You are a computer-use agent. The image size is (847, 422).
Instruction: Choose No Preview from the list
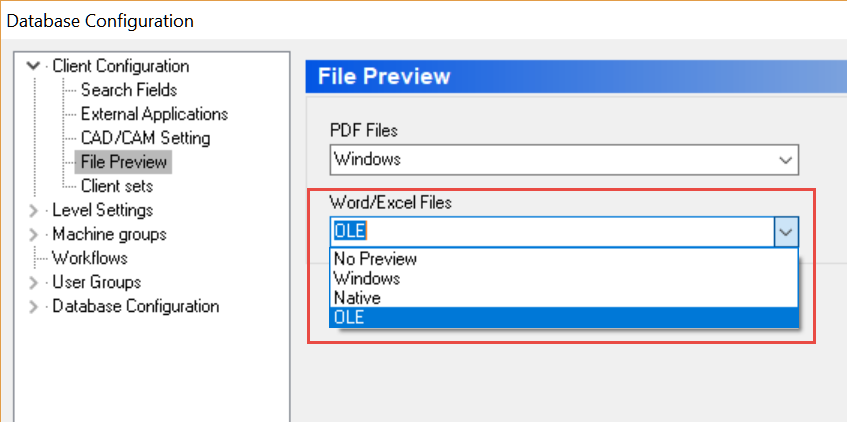[564, 259]
